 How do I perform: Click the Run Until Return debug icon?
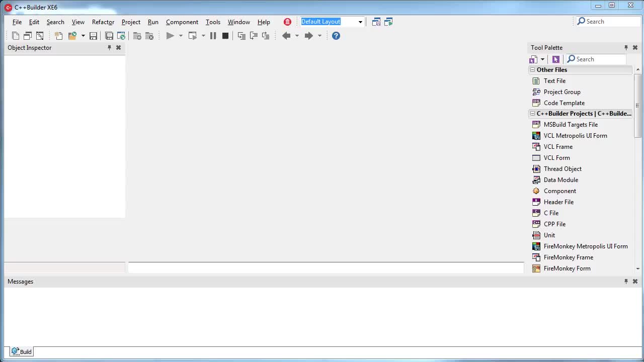click(x=266, y=36)
